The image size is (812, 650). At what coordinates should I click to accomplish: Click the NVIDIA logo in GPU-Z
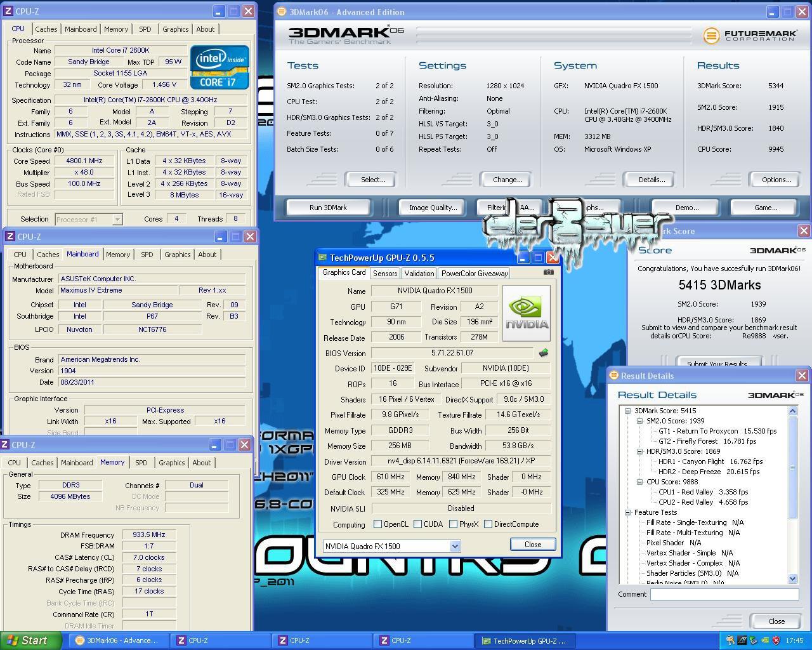coord(527,313)
